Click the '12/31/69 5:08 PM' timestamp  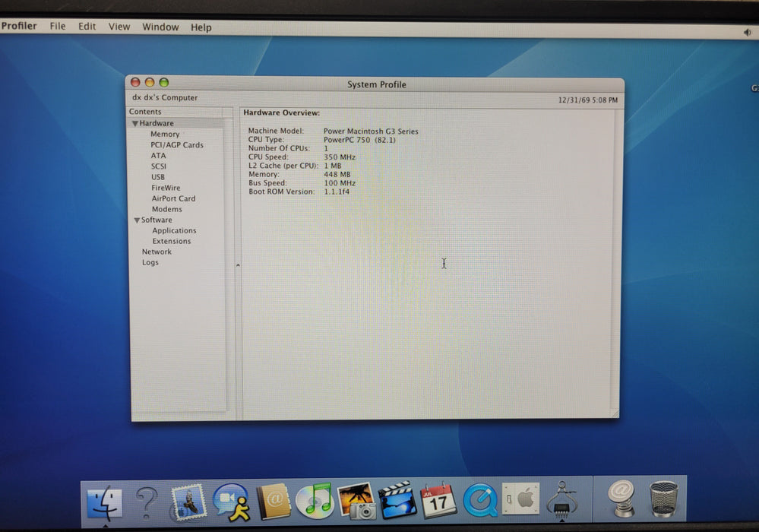pyautogui.click(x=587, y=100)
